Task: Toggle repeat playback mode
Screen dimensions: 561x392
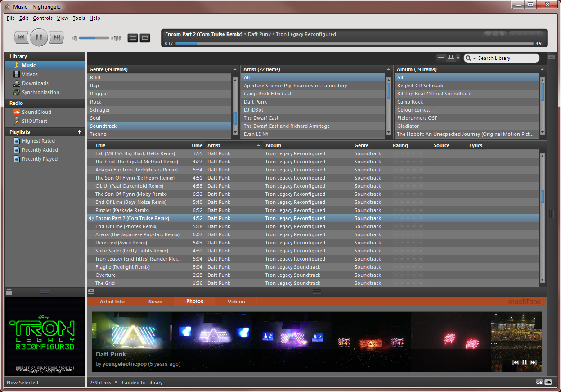Action: pyautogui.click(x=145, y=38)
